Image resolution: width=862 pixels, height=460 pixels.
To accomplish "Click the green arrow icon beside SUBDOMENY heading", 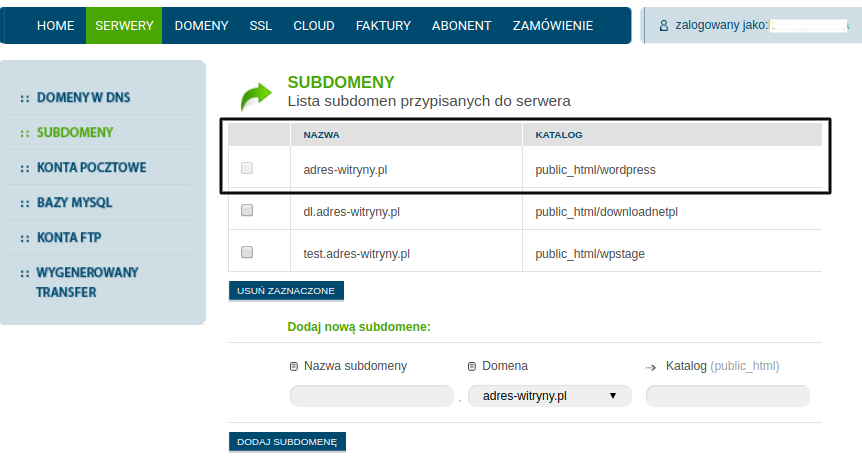I will (x=256, y=97).
